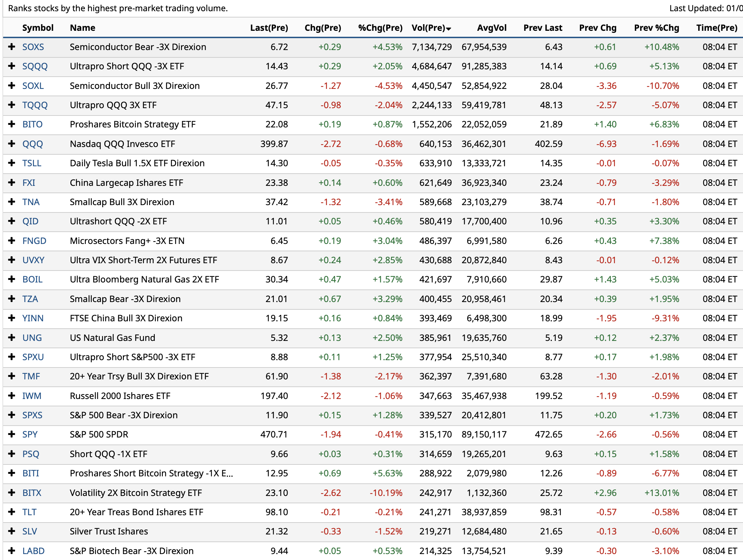
Task: Click plus icon beside YINN
Action: (x=12, y=318)
